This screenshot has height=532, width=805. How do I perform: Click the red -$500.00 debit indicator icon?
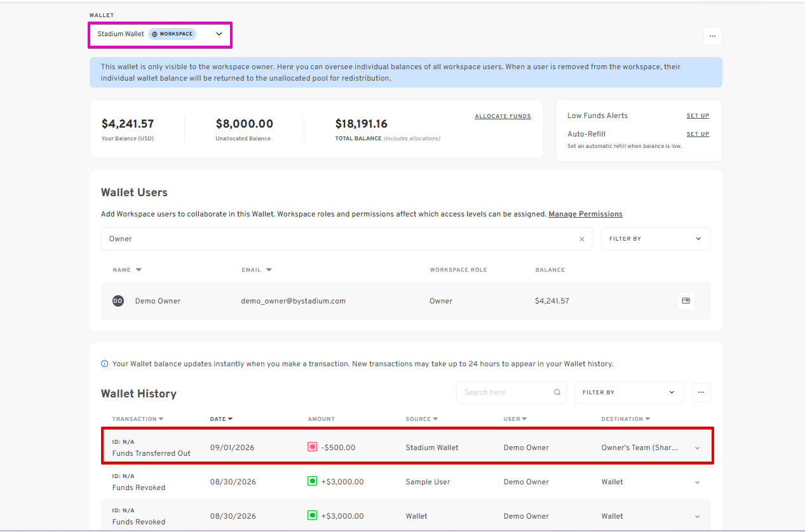coord(312,447)
